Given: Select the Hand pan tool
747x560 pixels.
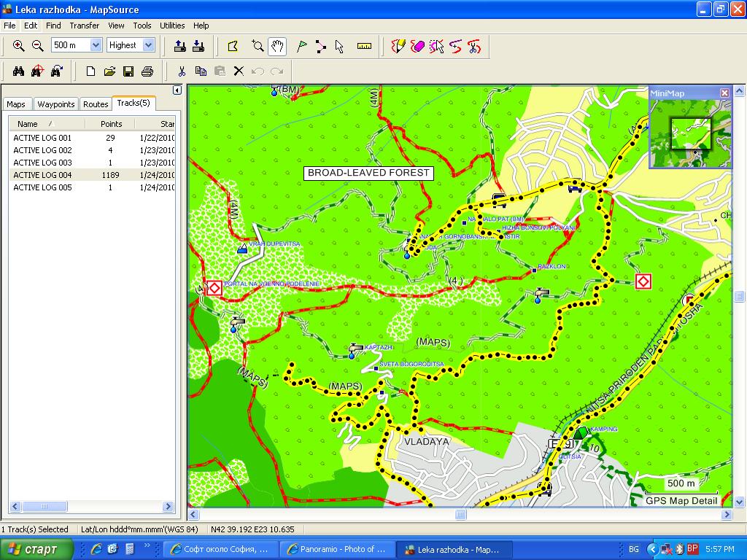Looking at the screenshot, I should tap(277, 47).
